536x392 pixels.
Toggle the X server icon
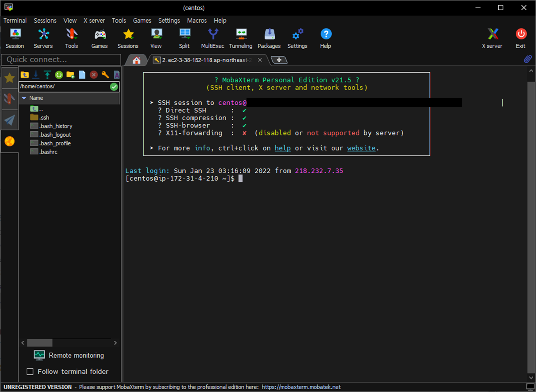point(492,38)
